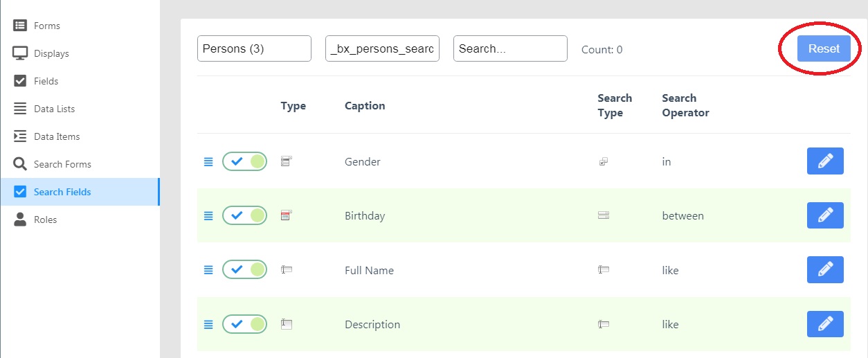Turn off the Description field toggle
The image size is (868, 358).
(244, 324)
